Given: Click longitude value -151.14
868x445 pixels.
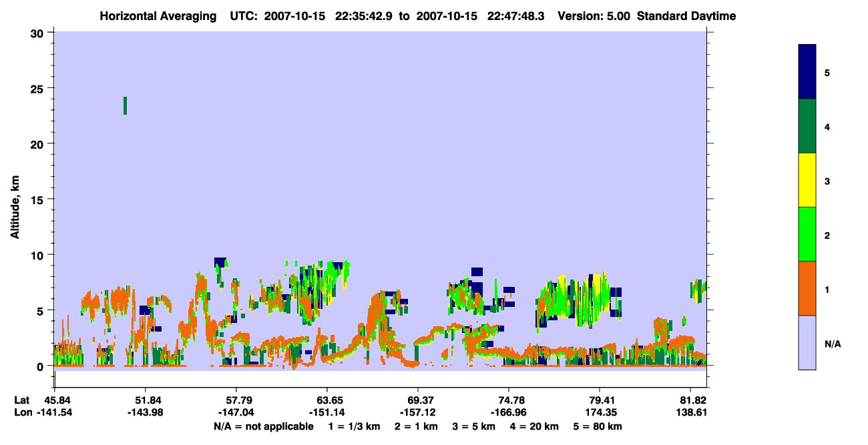Looking at the screenshot, I should coord(327,412).
